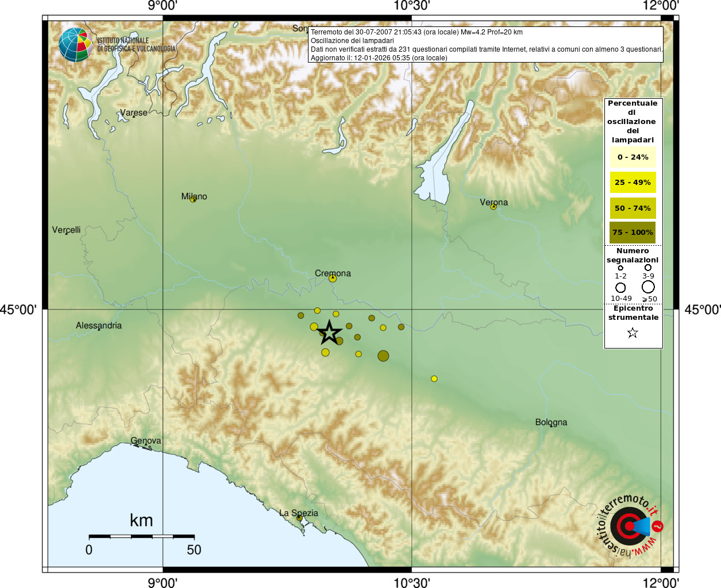Click the isolated yellow circle toward Bologna
721x588 pixels.
pyautogui.click(x=434, y=379)
